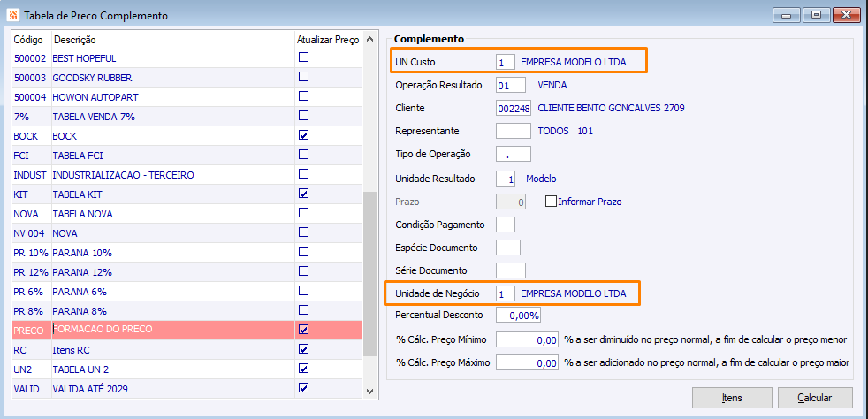
Task: Select the FORMACAO DO PRECO description cell
Action: pyautogui.click(x=173, y=330)
